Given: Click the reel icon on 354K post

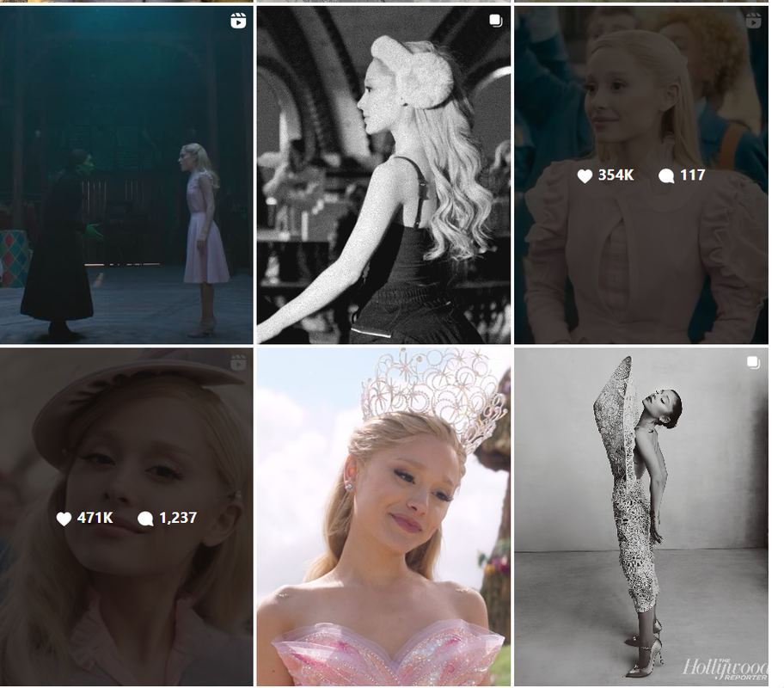Looking at the screenshot, I should tap(753, 21).
